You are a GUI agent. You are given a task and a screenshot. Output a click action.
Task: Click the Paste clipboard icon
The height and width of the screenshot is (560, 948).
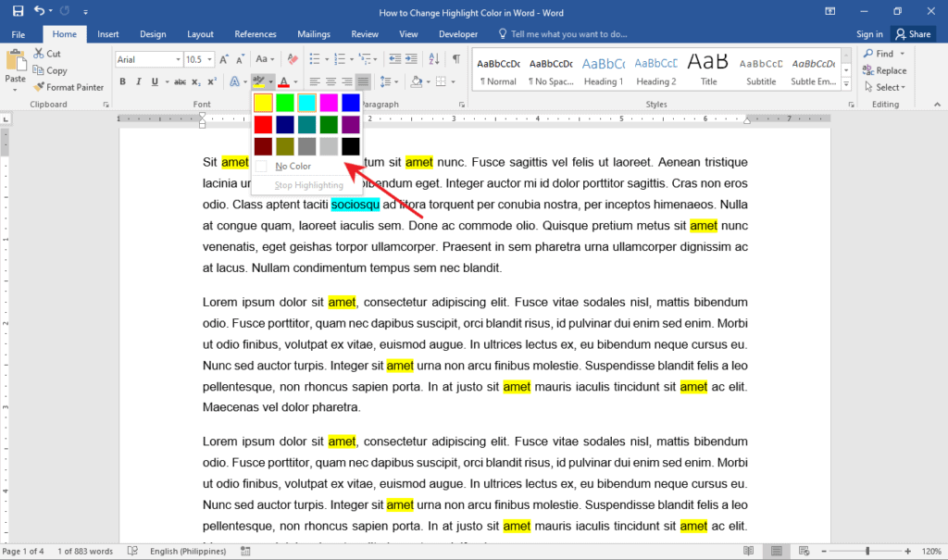point(15,62)
